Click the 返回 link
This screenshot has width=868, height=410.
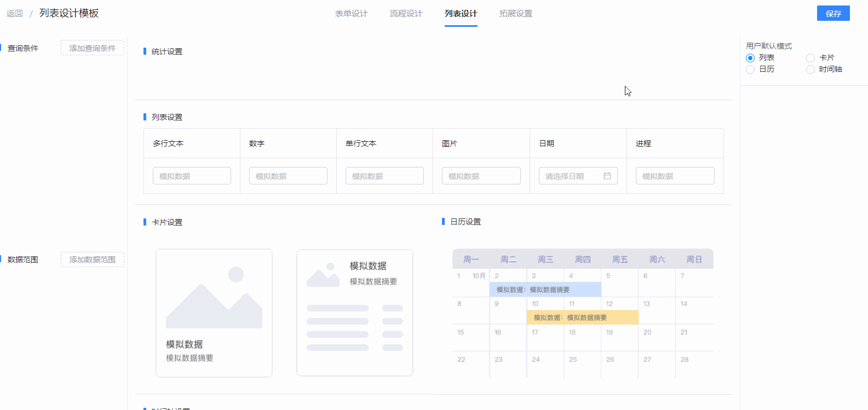pos(15,14)
